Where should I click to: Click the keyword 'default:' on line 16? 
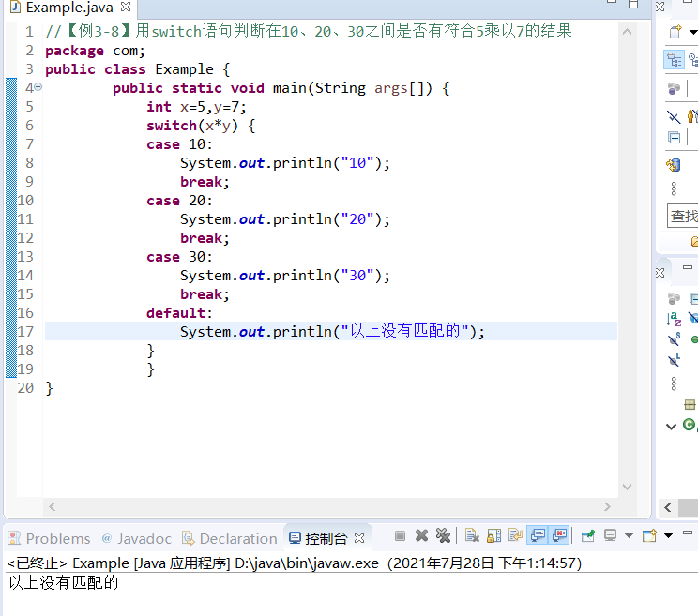pos(179,312)
